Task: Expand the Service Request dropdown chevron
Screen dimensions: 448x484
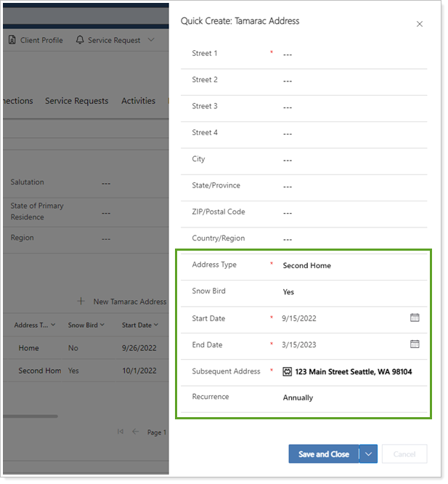Action: pos(151,40)
